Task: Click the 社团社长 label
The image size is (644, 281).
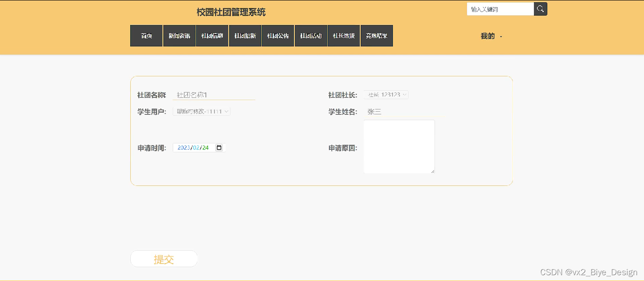Action: pos(343,95)
